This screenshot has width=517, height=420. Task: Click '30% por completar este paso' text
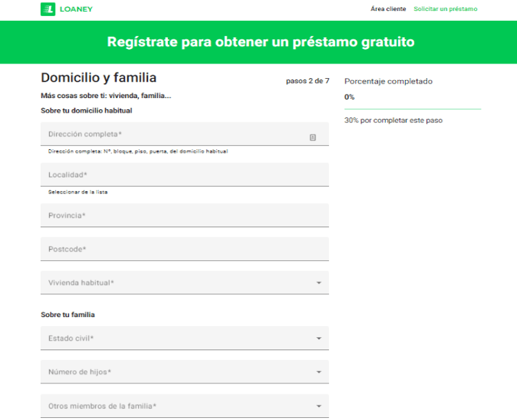[393, 120]
